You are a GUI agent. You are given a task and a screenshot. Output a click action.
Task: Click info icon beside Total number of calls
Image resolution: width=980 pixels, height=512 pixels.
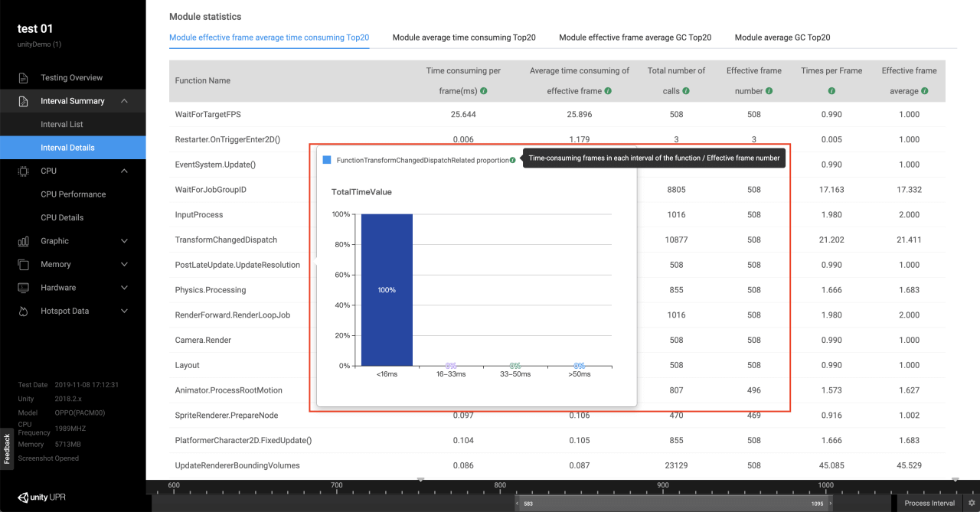coord(686,91)
